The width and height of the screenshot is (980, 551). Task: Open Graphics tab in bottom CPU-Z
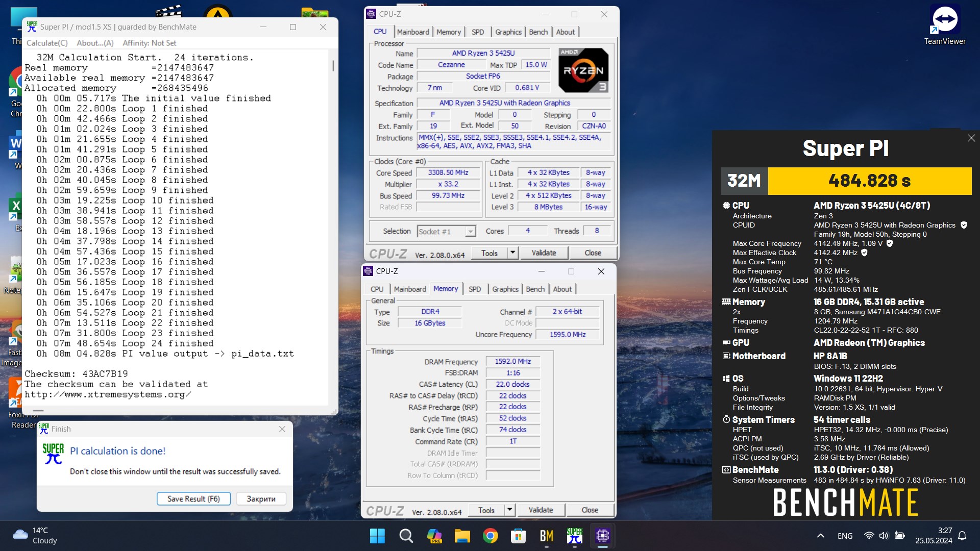[505, 289]
